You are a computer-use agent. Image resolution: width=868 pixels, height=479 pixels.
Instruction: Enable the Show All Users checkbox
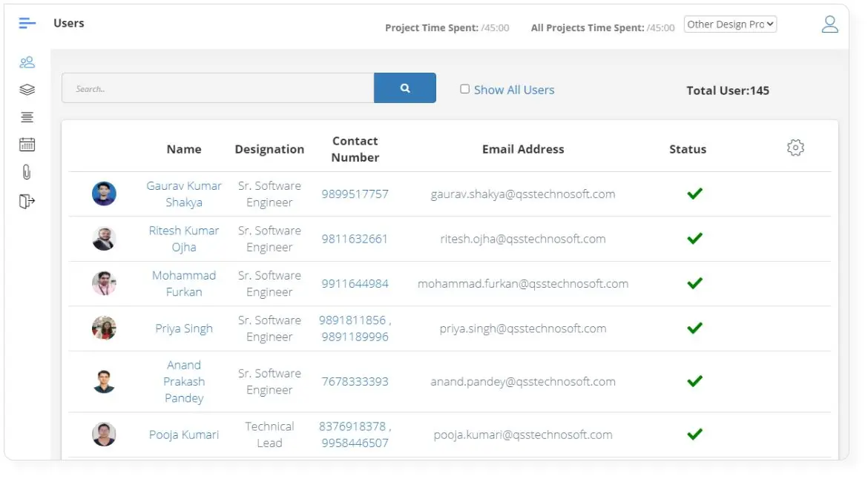(464, 88)
